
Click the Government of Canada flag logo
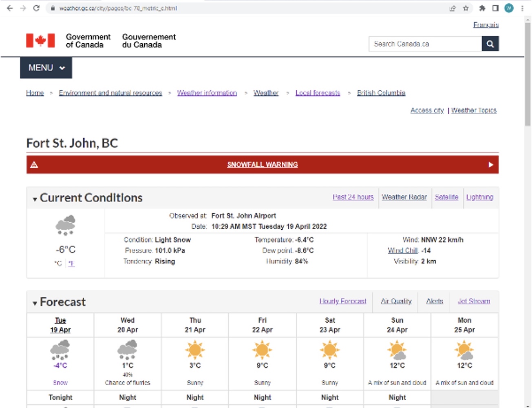pos(40,40)
